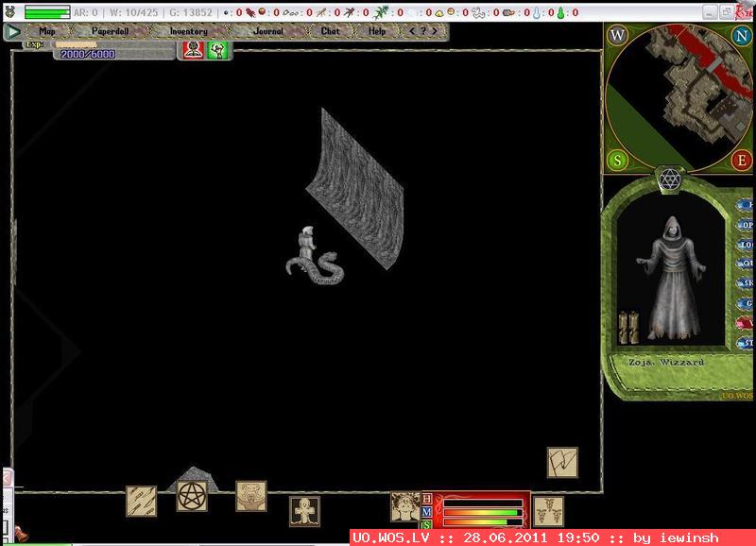756x546 pixels.
Task: Open the Journal menu
Action: [x=268, y=31]
